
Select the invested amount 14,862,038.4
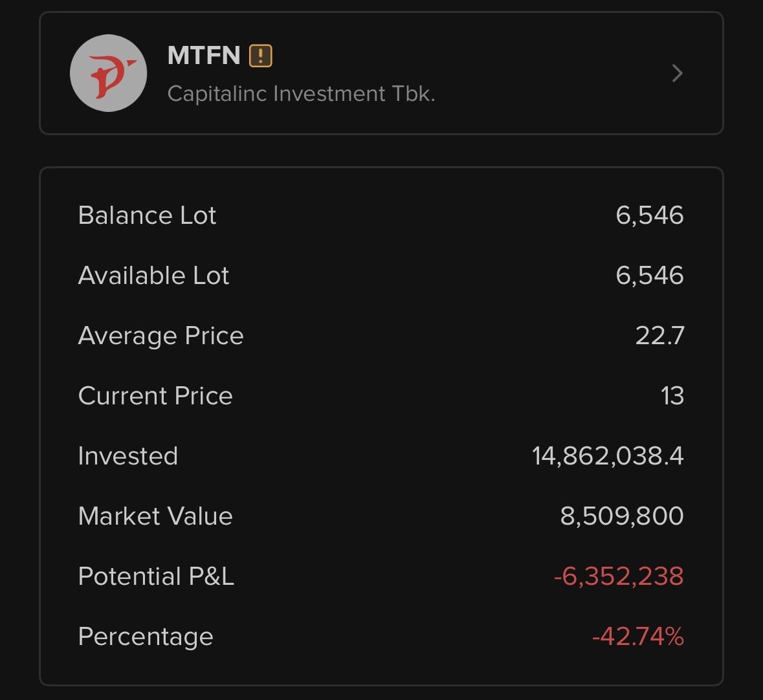pos(608,456)
